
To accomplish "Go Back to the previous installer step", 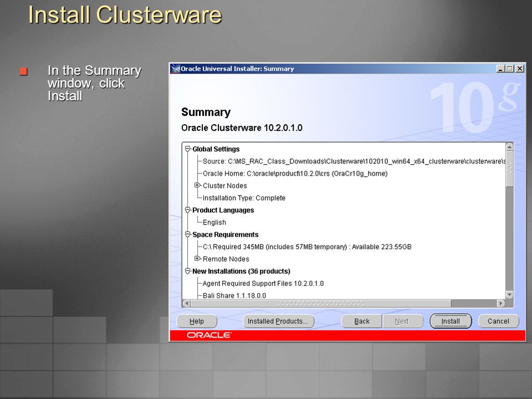I will pos(362,321).
